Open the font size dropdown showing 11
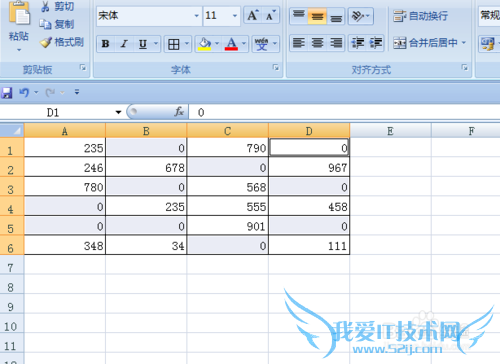Screen dimensions: 500x364 234,16
